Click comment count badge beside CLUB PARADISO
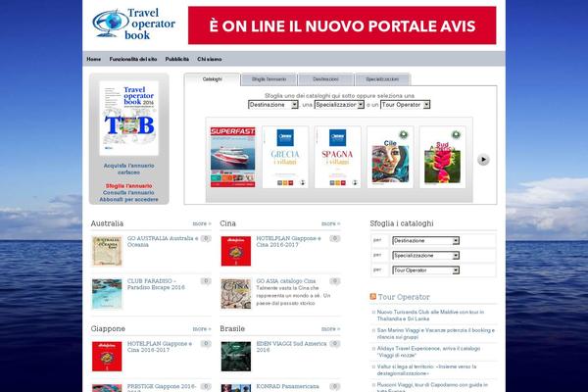 (206, 281)
